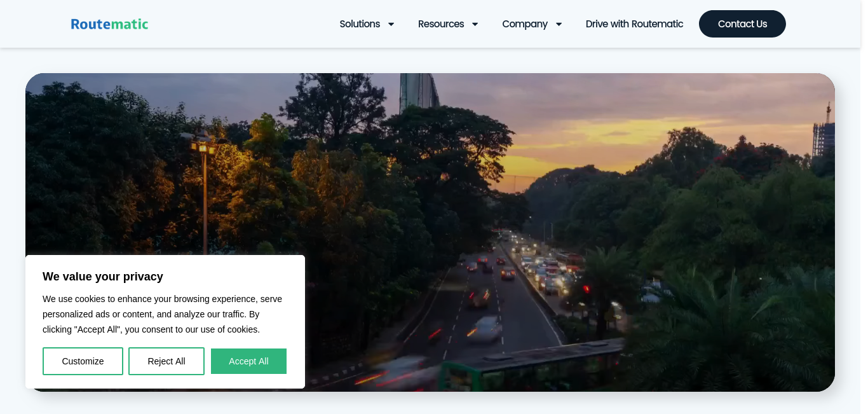Accept All cookies
The image size is (868, 414).
click(248, 361)
